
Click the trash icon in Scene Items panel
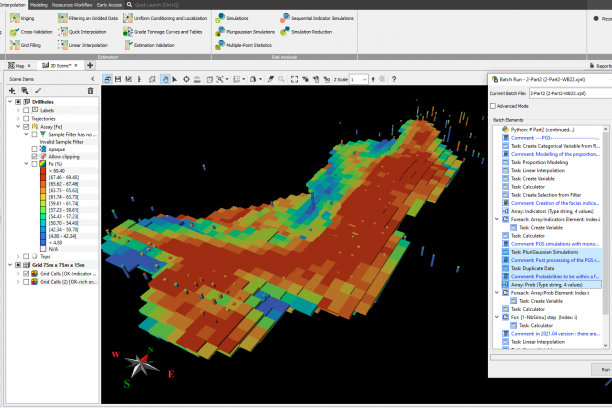pyautogui.click(x=91, y=91)
